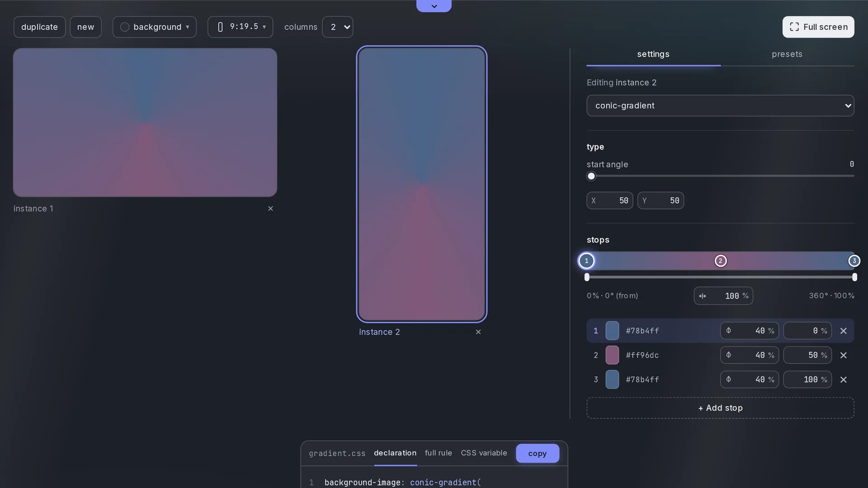Viewport: 868px width, 488px height.
Task: Select stop marker 2 on gradient bar
Action: pos(721,261)
